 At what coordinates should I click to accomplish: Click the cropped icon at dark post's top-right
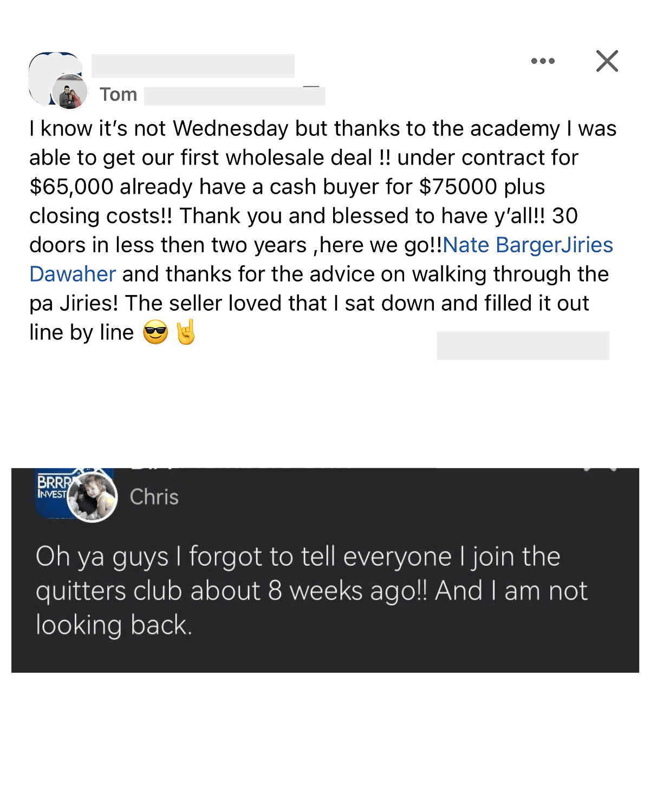pyautogui.click(x=600, y=469)
